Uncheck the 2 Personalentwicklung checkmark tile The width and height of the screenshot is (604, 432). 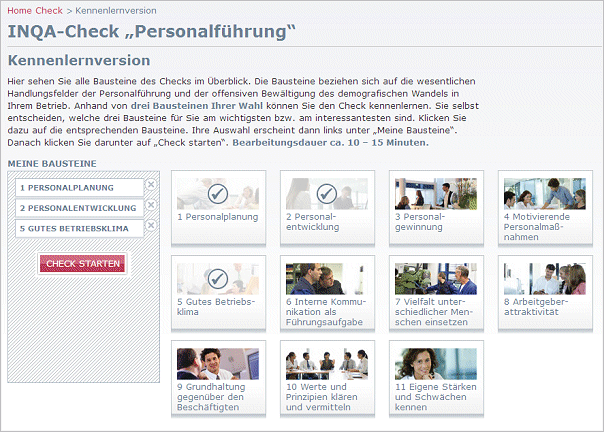[327, 194]
